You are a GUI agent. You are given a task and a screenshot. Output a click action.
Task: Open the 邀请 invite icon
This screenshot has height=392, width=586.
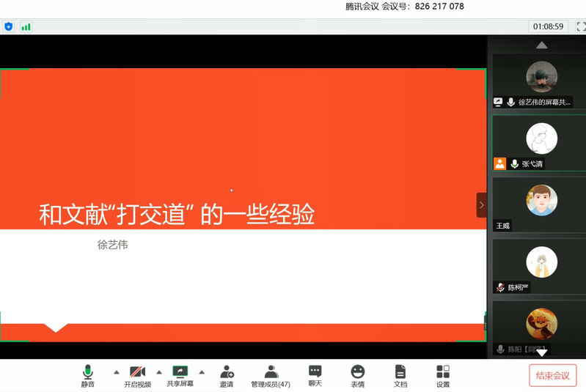227,375
